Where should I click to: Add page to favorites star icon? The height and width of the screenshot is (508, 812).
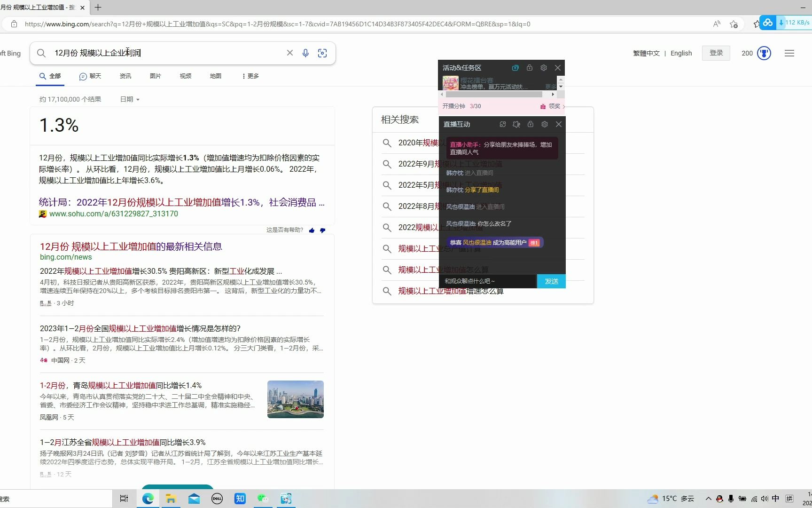[x=734, y=24]
